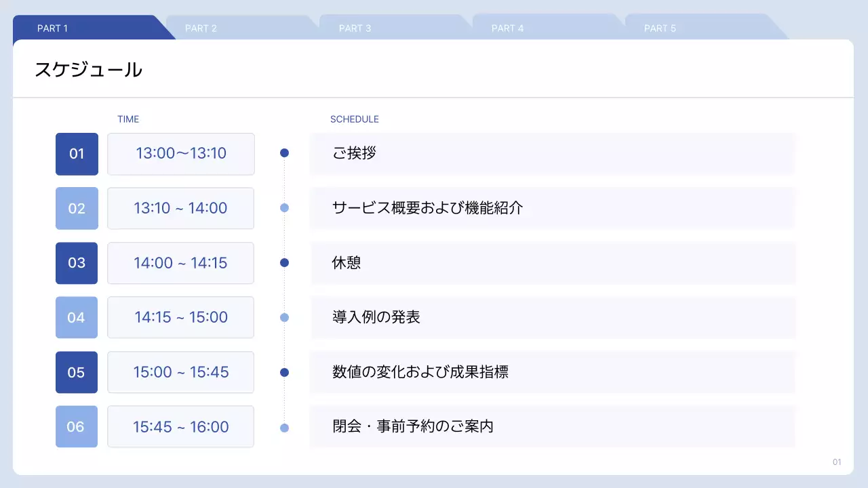The image size is (868, 488).
Task: Select the 02 number badge
Action: (x=77, y=208)
